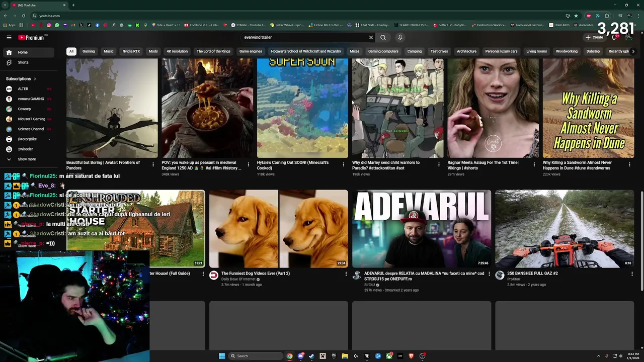The image size is (644, 362).
Task: Click the Str3sU channel avatar
Action: (357, 275)
